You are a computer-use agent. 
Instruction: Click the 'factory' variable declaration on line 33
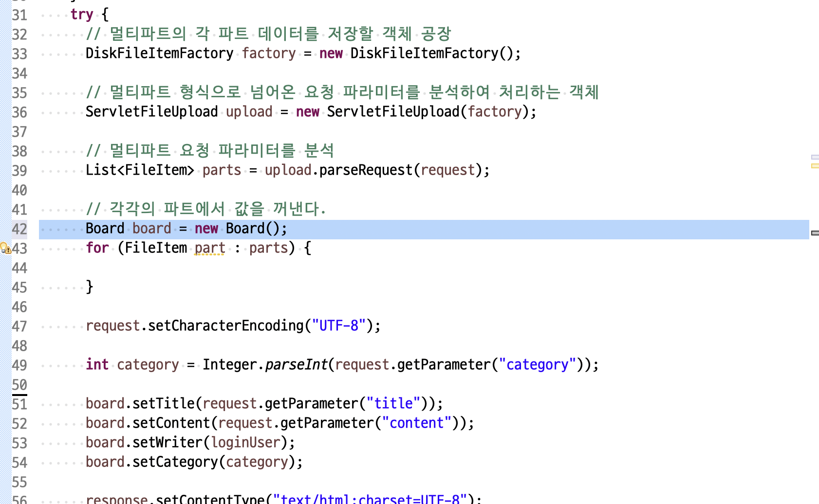tap(269, 53)
